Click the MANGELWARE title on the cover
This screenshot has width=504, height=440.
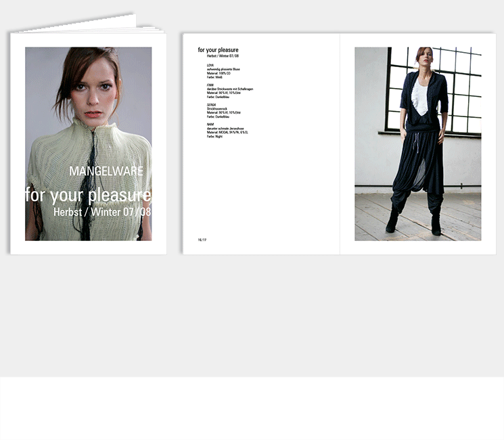click(x=106, y=171)
